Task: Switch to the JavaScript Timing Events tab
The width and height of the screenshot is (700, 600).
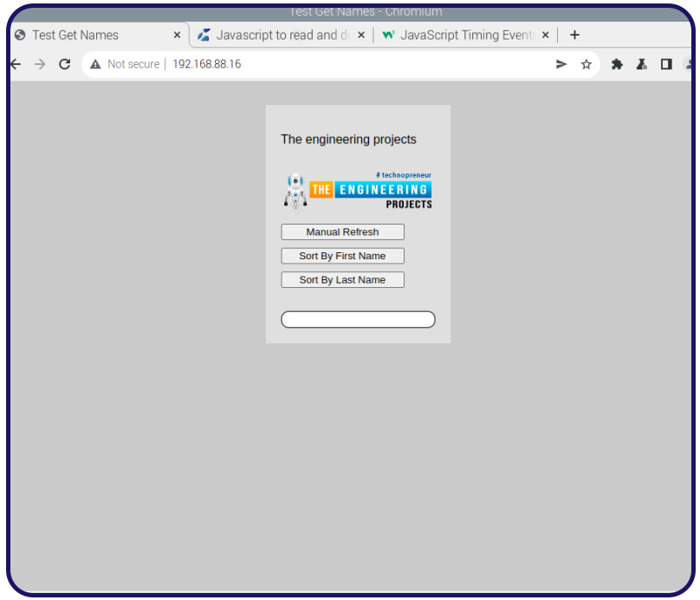Action: [x=465, y=35]
